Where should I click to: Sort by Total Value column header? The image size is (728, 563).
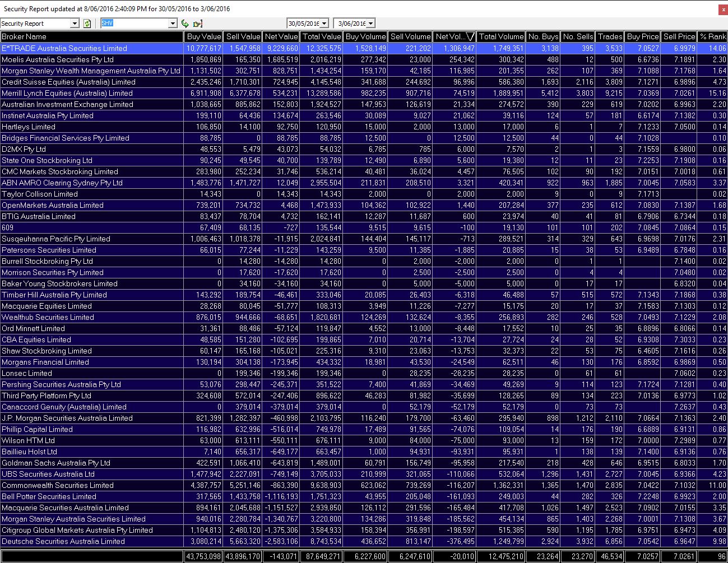[322, 36]
